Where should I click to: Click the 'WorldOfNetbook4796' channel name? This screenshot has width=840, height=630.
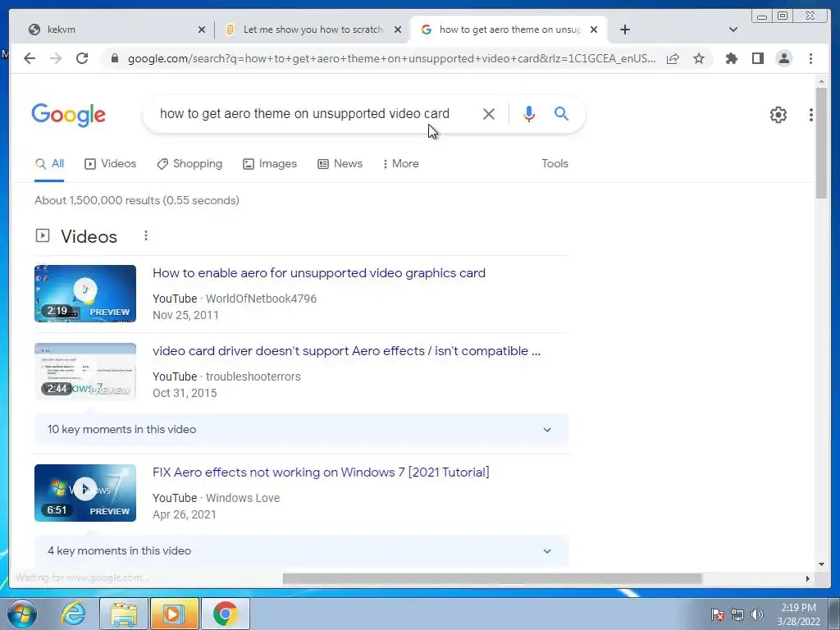point(261,299)
